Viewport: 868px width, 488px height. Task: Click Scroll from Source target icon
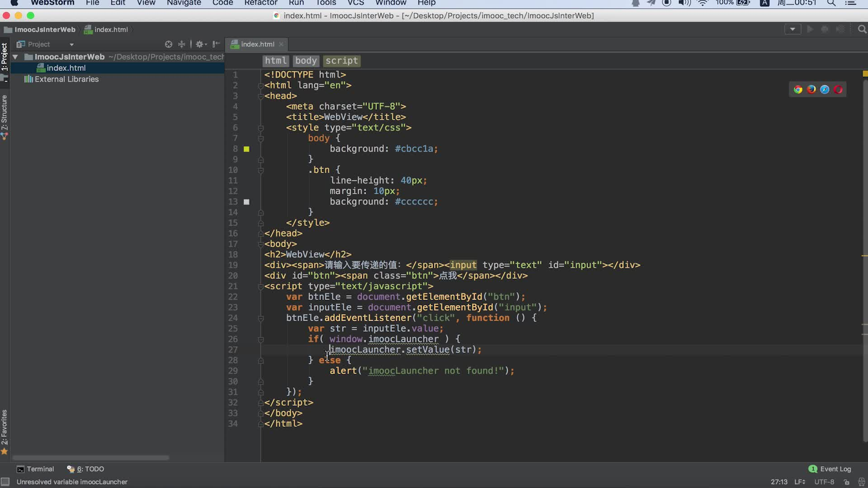pyautogui.click(x=169, y=44)
